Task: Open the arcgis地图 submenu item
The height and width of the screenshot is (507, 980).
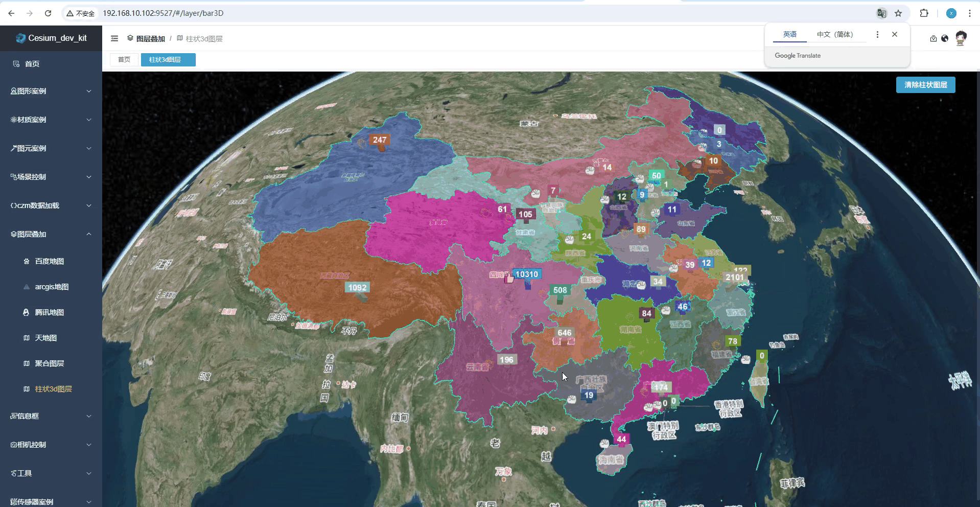Action: (51, 287)
